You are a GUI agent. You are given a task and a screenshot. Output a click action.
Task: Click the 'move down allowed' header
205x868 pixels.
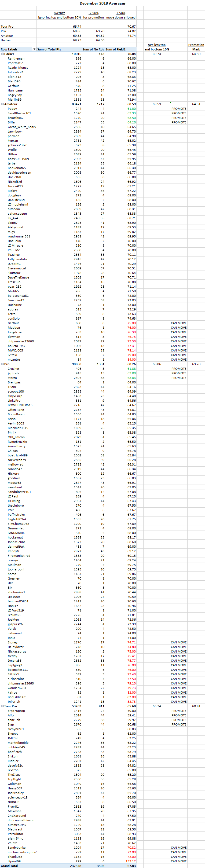pyautogui.click(x=121, y=17)
